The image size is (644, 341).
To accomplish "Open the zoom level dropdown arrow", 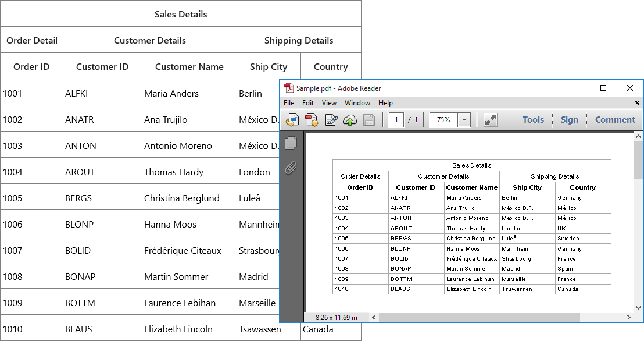I will [464, 120].
